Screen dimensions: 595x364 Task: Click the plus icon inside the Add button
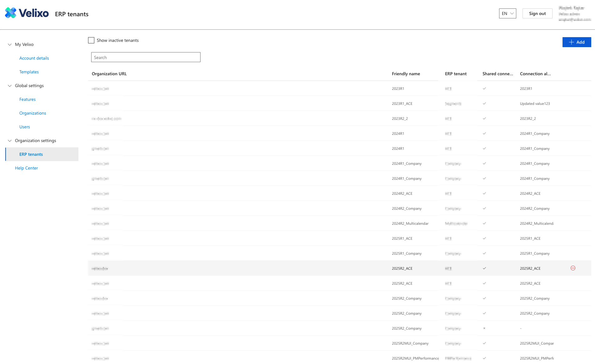(571, 42)
